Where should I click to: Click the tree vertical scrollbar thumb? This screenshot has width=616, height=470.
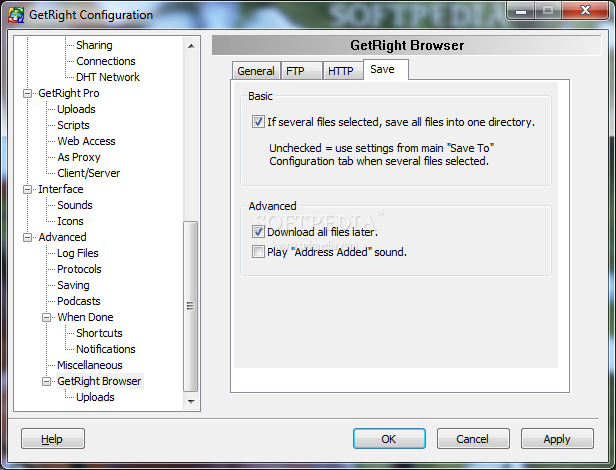tap(191, 307)
